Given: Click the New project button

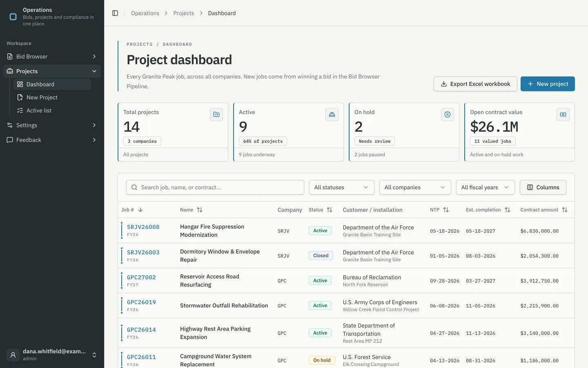Looking at the screenshot, I should click(548, 84).
